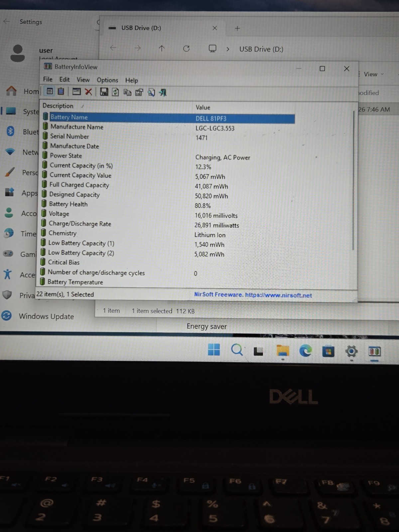This screenshot has width=399, height=532.
Task: Open the Windows Start button
Action: 214,349
